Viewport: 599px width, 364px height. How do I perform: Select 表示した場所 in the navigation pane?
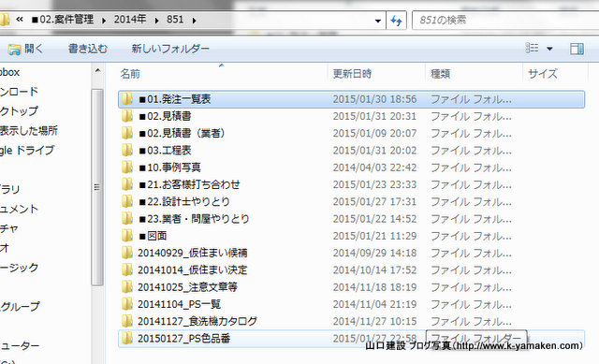point(29,131)
